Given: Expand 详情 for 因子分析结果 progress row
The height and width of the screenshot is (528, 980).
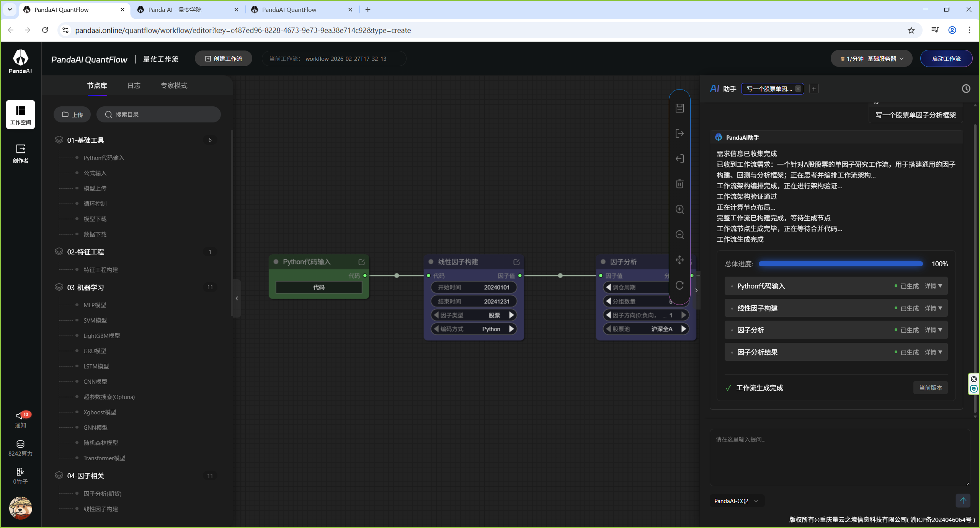Looking at the screenshot, I should (933, 352).
